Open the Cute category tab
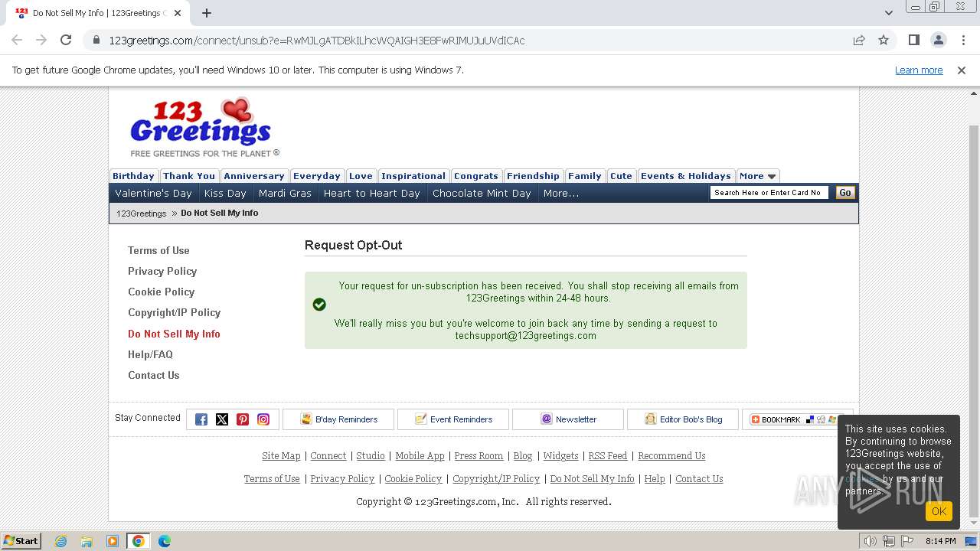 622,176
